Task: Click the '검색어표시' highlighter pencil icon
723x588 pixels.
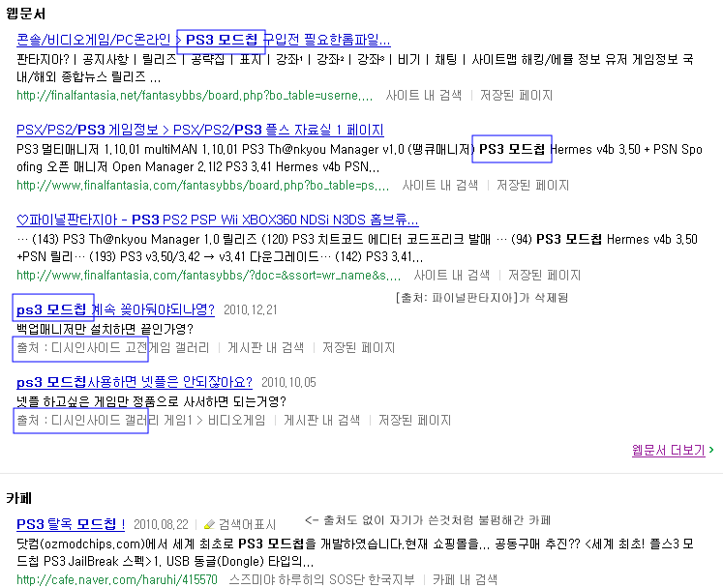Action: (x=210, y=524)
